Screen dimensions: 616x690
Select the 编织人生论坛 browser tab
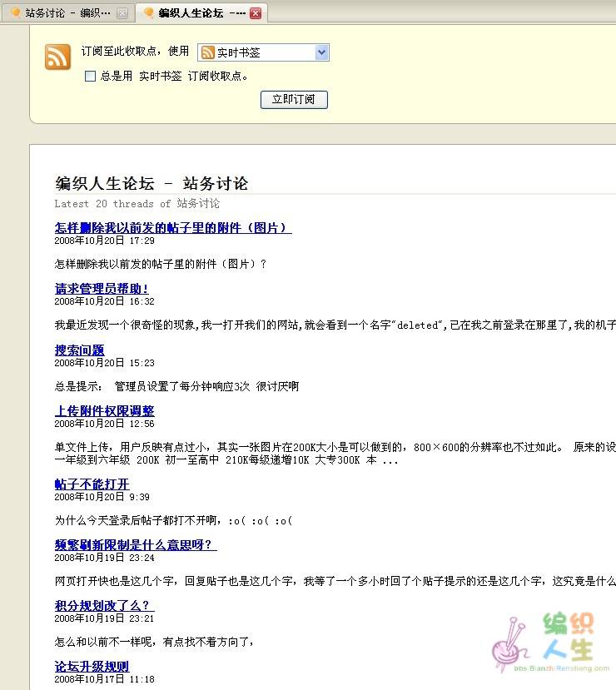pyautogui.click(x=202, y=12)
